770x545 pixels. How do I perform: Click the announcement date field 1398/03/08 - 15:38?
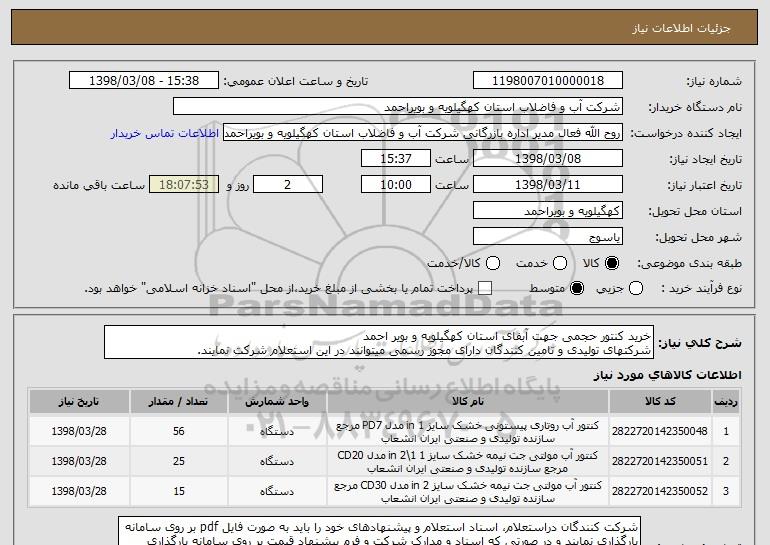[x=144, y=81]
